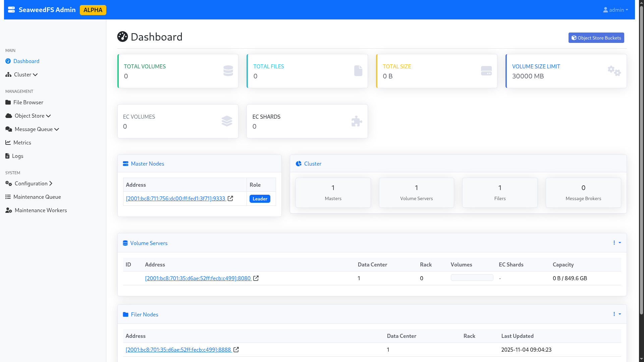Open external link icon beside master address

230,198
